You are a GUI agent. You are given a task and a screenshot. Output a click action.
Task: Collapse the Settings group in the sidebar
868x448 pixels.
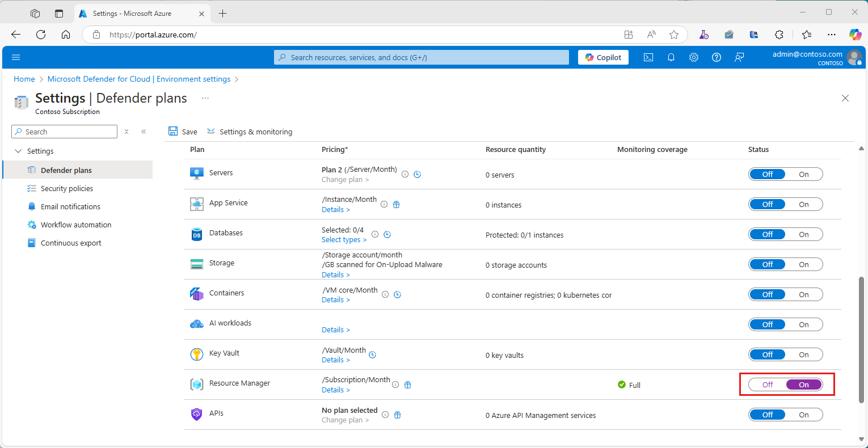click(x=18, y=151)
